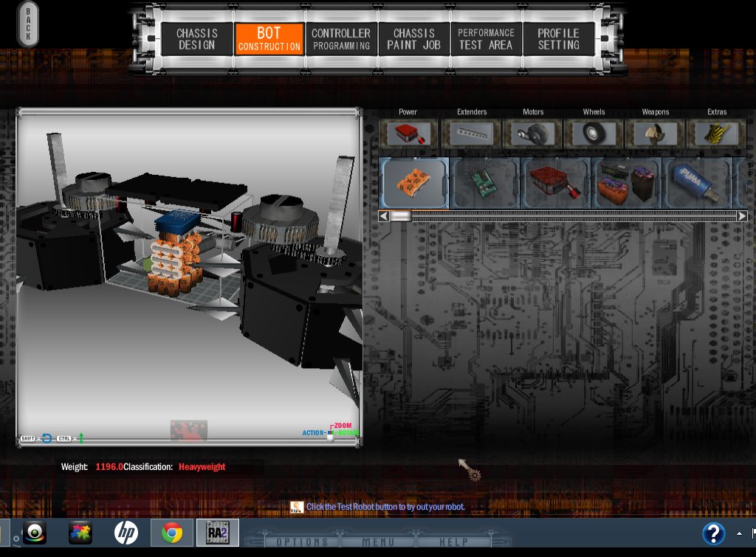Go to the Chassis Design tab
This screenshot has height=557, width=756.
coord(196,39)
